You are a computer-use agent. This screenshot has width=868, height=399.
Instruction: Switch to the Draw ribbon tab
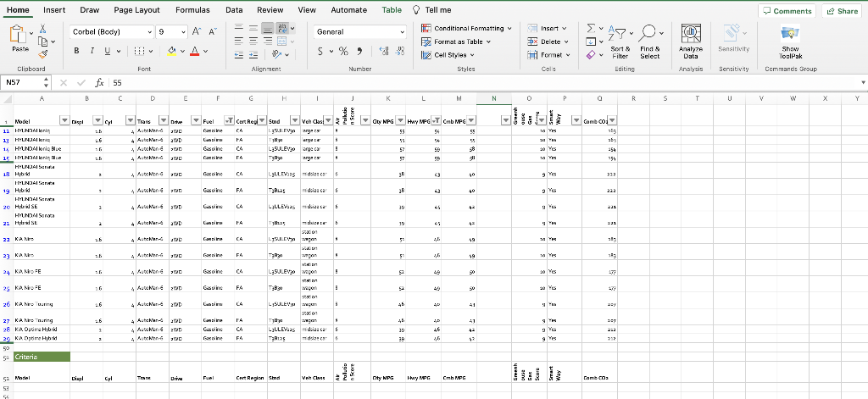90,10
